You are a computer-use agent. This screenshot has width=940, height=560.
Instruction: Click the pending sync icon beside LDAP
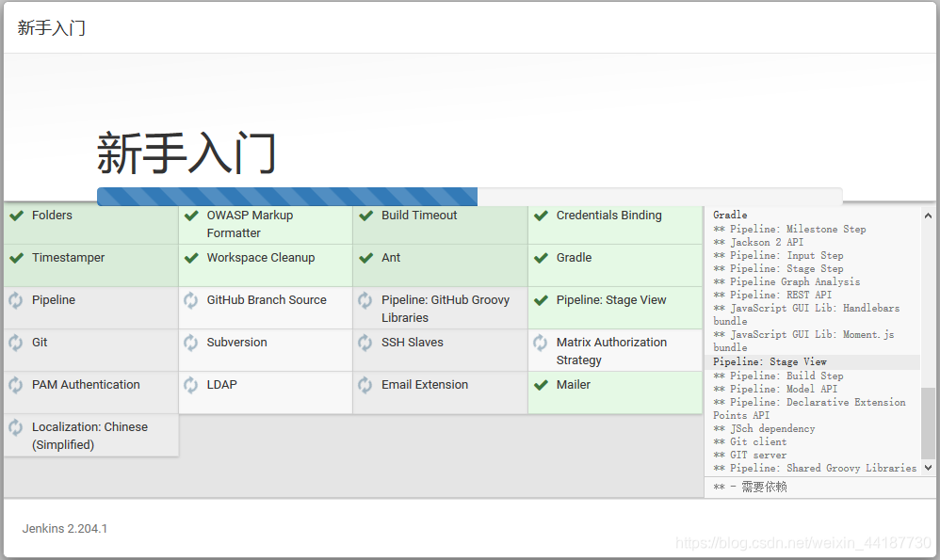(190, 385)
